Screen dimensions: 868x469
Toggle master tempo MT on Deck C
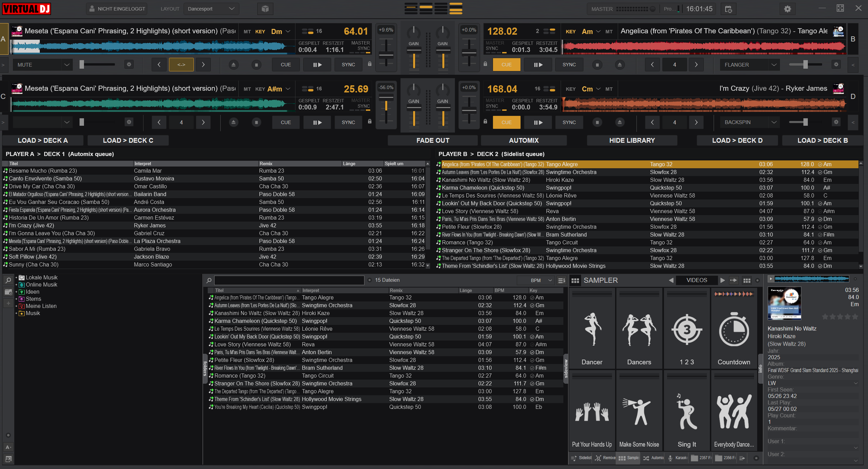click(247, 89)
